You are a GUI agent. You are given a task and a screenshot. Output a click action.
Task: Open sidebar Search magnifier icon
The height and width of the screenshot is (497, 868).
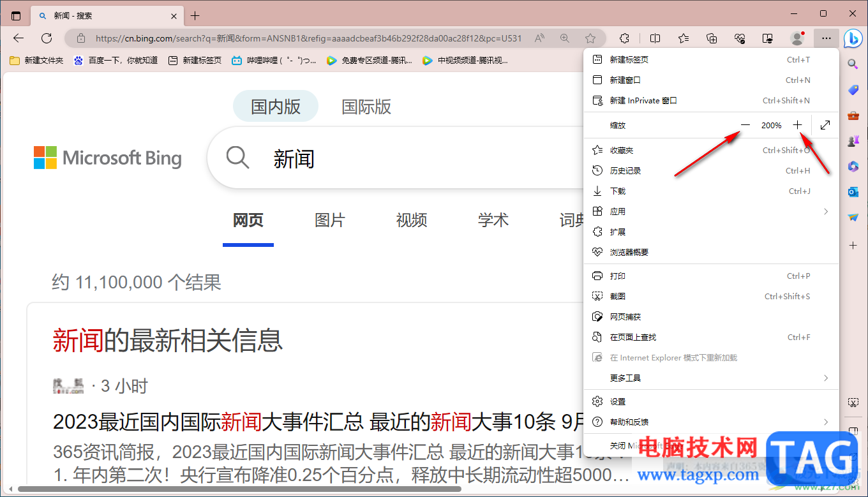853,64
